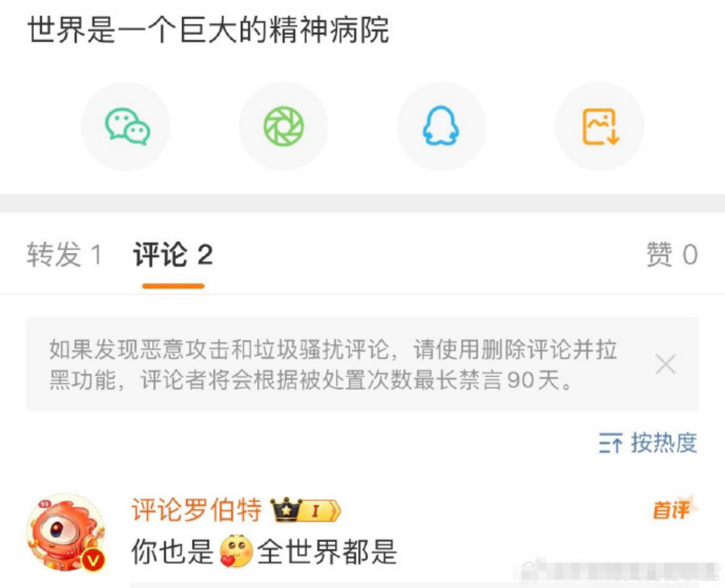The image size is (725, 588).
Task: Tap the level I badge next to crown
Action: point(317,510)
